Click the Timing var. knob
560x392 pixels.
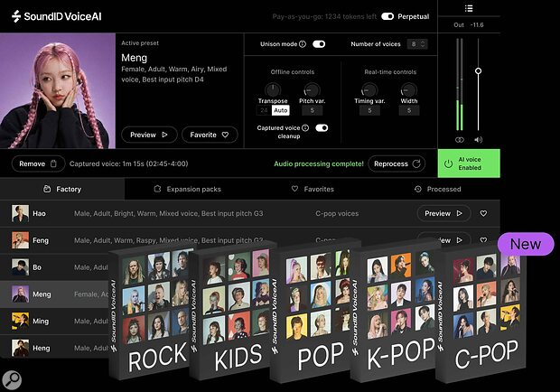pos(369,89)
